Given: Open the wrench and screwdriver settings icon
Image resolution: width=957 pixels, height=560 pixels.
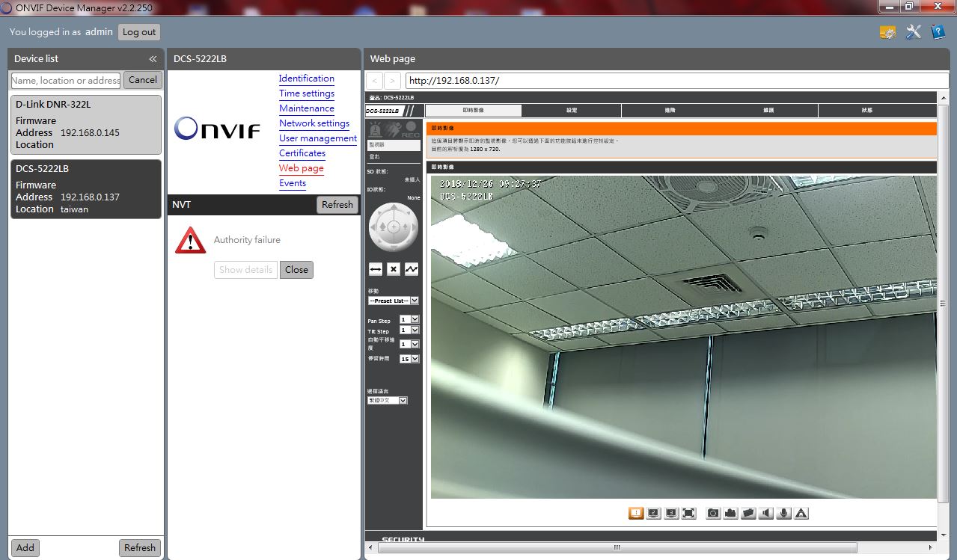Looking at the screenshot, I should pos(913,31).
